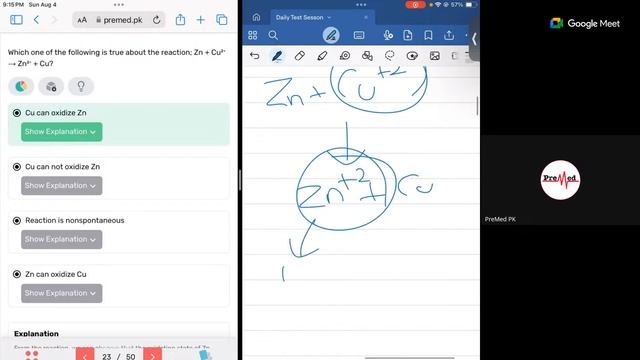Open multitasking dots above the notes app
Viewport: 640px width, 360px height.
coord(361,5)
